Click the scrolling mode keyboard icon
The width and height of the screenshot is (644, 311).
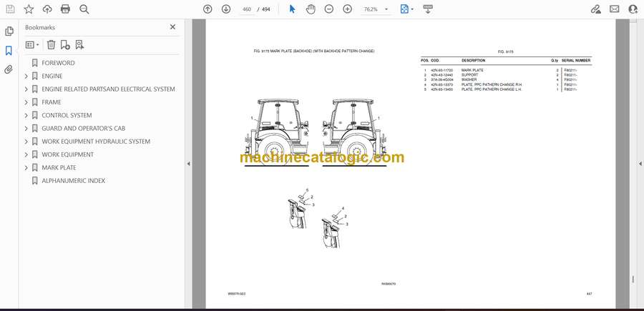pos(428,9)
